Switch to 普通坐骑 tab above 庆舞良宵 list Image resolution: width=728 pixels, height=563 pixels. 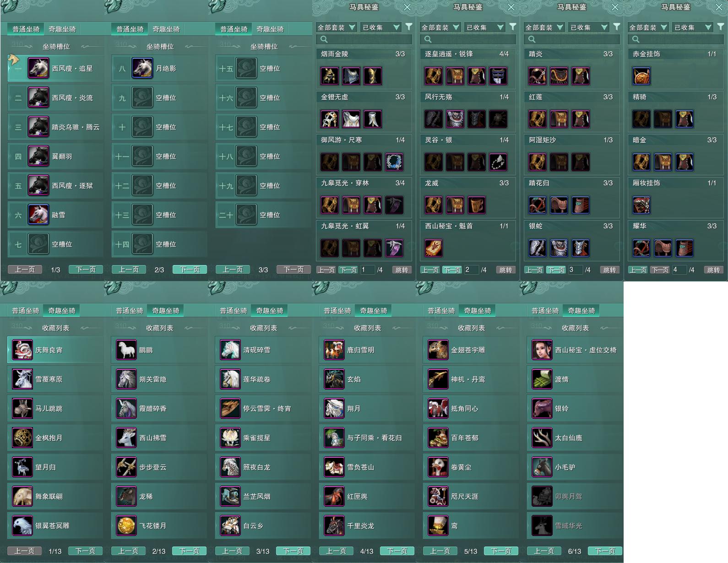pos(26,311)
